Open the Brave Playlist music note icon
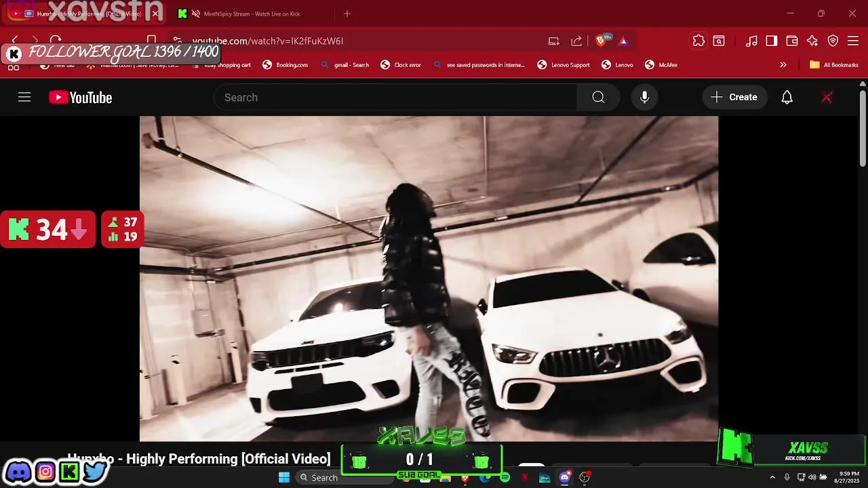868x488 pixels. coord(751,41)
